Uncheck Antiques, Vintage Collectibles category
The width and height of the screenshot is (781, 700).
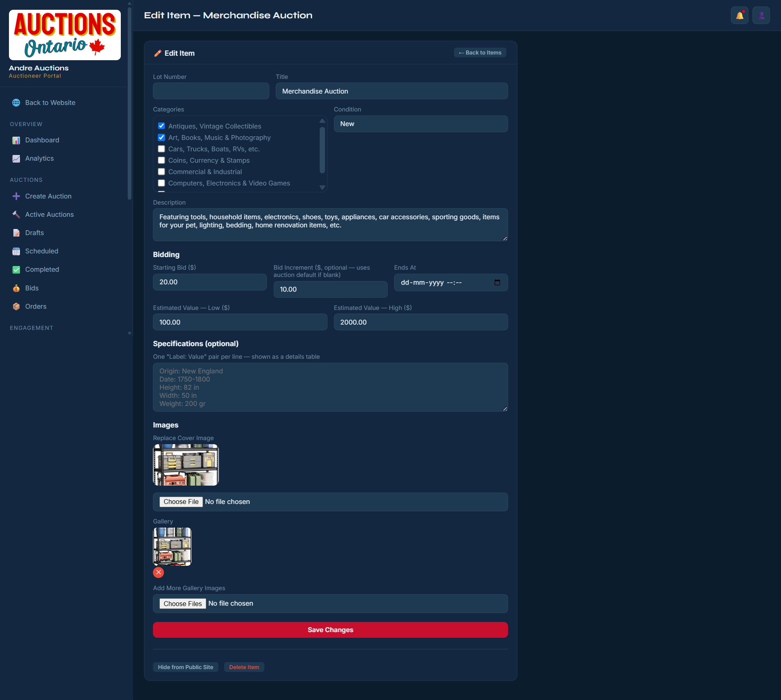tap(161, 126)
